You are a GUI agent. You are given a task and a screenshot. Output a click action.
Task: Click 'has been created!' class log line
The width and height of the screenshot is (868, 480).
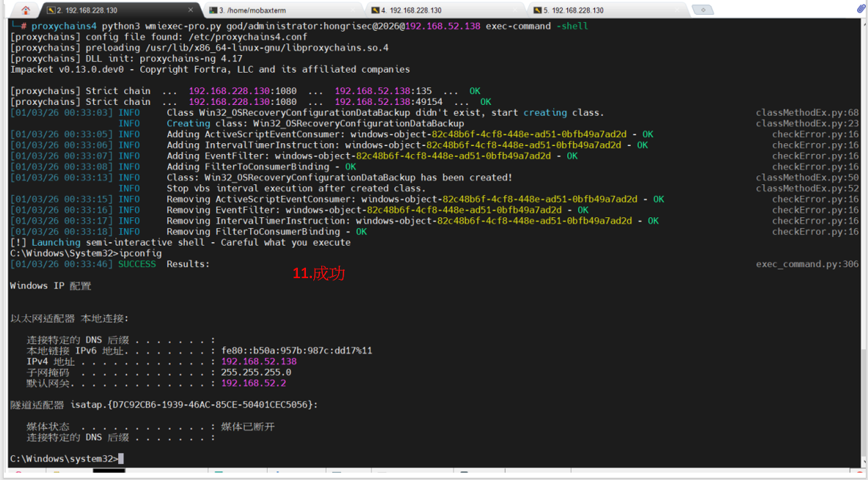click(340, 178)
